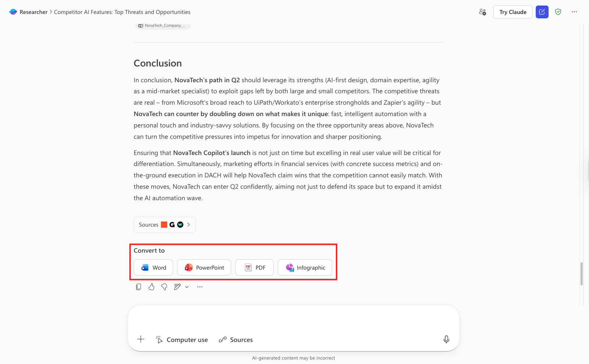Expand the Sources citation list chevron

coord(188,225)
